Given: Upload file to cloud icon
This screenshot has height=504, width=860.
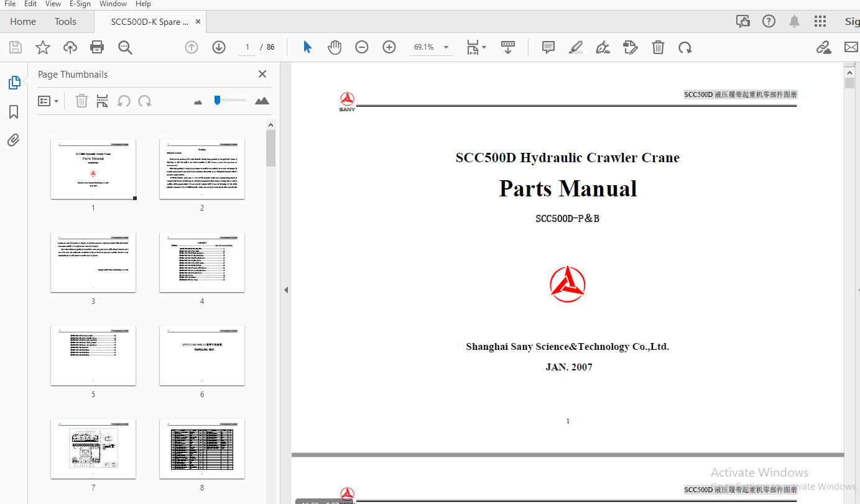Looking at the screenshot, I should [x=70, y=47].
